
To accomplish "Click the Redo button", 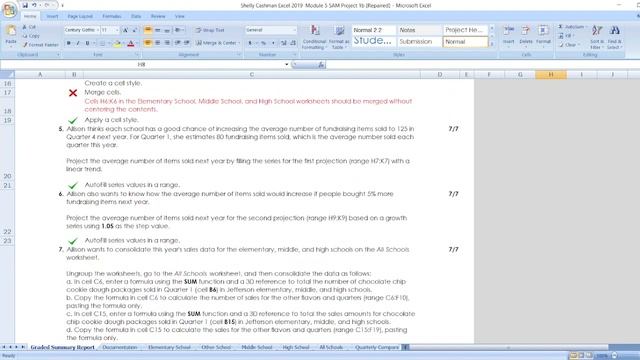I will tap(47, 5).
